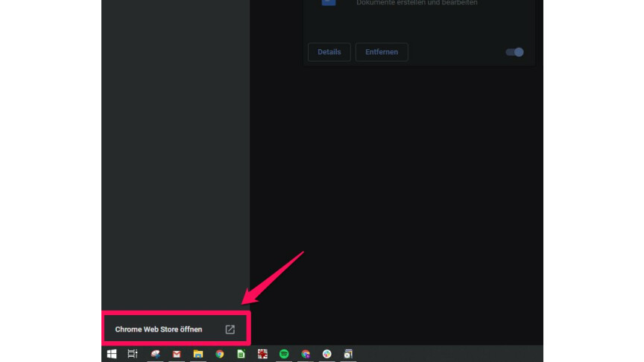
Task: Click the external link icon beside Chrome Web Store
Action: pyautogui.click(x=230, y=329)
